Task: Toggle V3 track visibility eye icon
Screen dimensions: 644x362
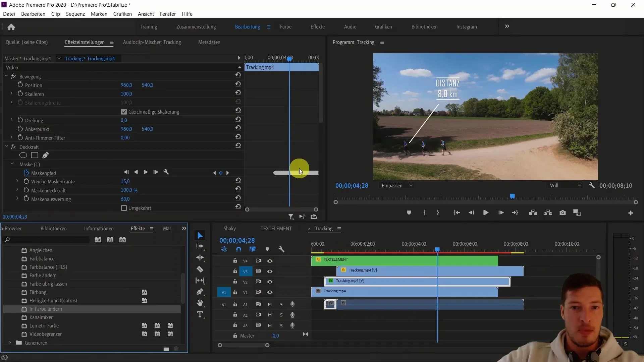Action: tap(269, 271)
